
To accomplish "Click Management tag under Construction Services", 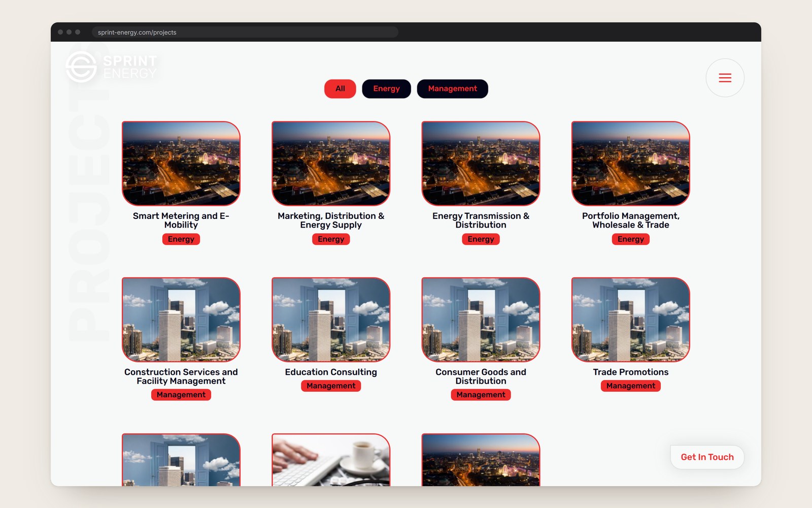I will click(181, 395).
